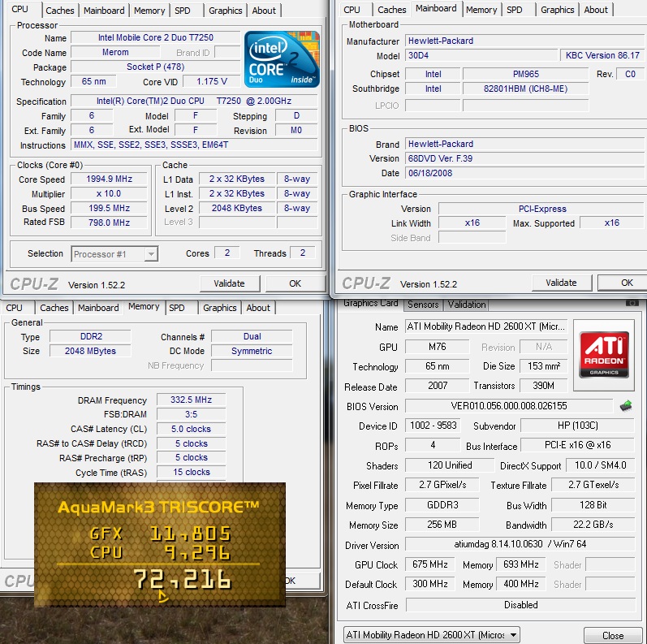Viewport: 647px width, 644px height.
Task: Select the GPU-Z Graphics Card tab
Action: click(371, 303)
